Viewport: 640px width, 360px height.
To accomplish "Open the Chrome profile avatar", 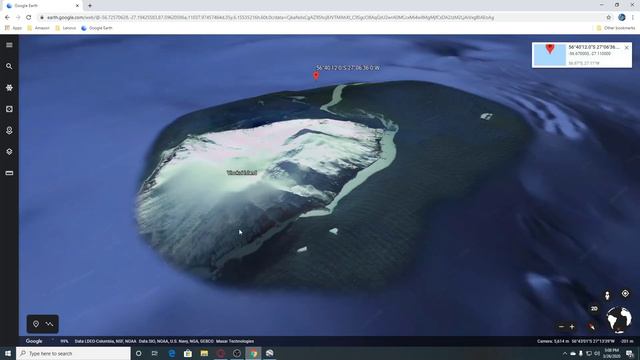I will [x=622, y=18].
